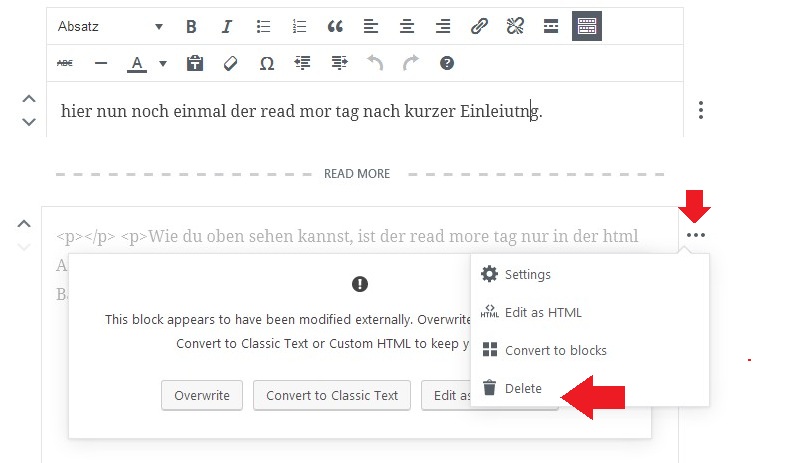The image size is (800, 463).
Task: Toggle the toolbar kitchen sink button
Action: tap(587, 27)
